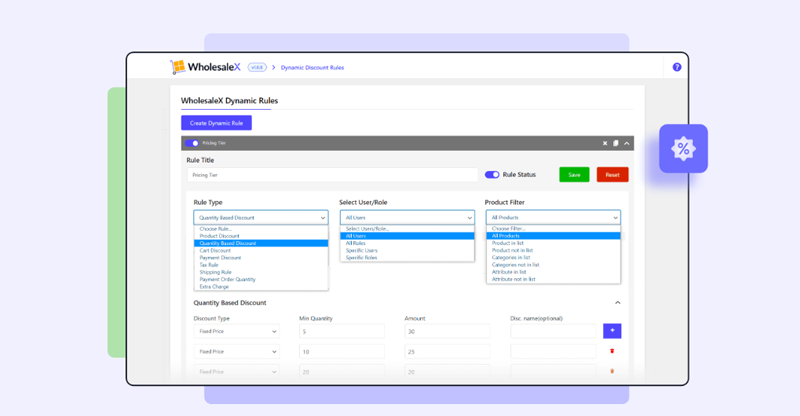Viewport: 800px width, 416px height.
Task: Pick All Products filter option in list
Action: click(x=553, y=236)
